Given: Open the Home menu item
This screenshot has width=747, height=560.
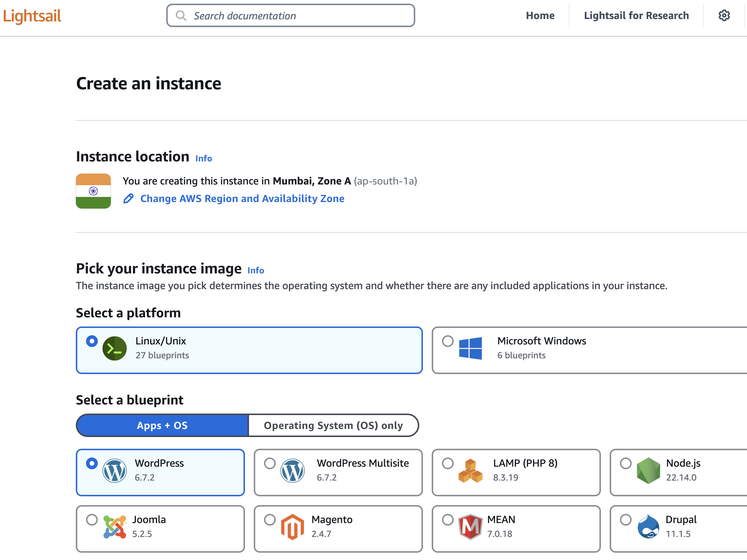Looking at the screenshot, I should click(x=540, y=15).
